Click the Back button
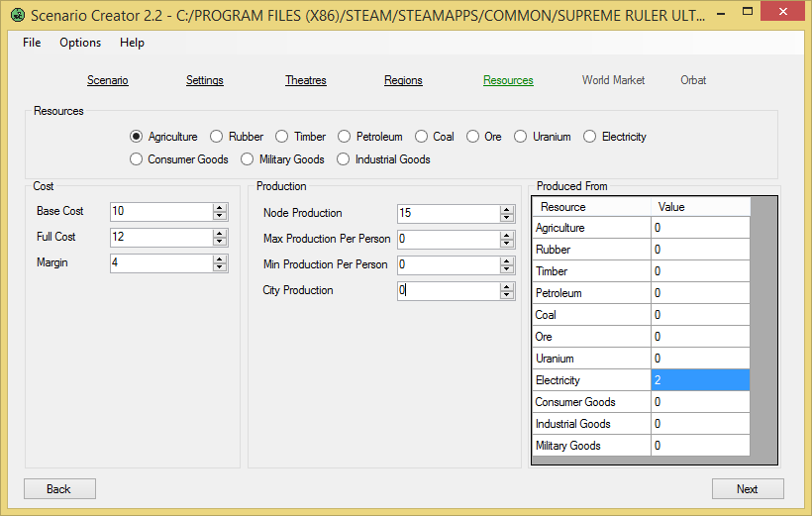Screen dimensions: 812x516 click(x=59, y=488)
